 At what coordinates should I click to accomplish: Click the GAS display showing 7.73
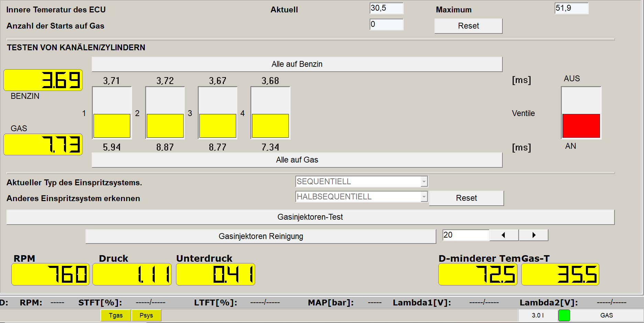pos(43,145)
